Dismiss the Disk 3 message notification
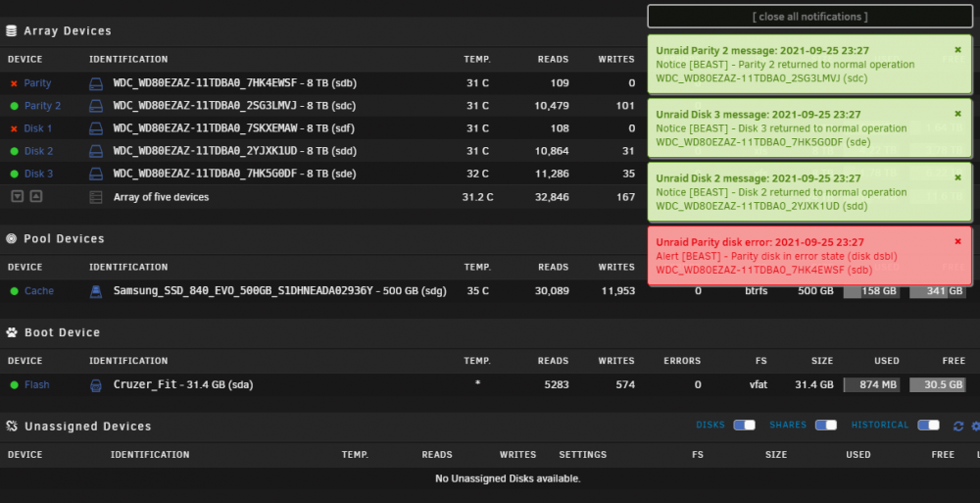This screenshot has width=980, height=503. tap(957, 114)
